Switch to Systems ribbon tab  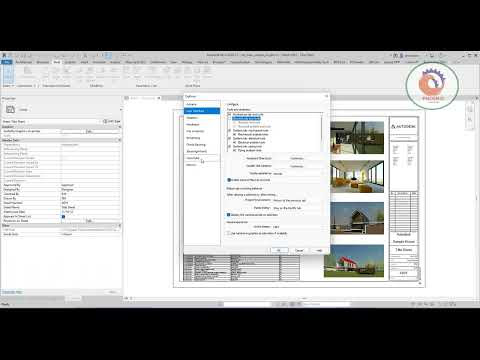click(70, 62)
